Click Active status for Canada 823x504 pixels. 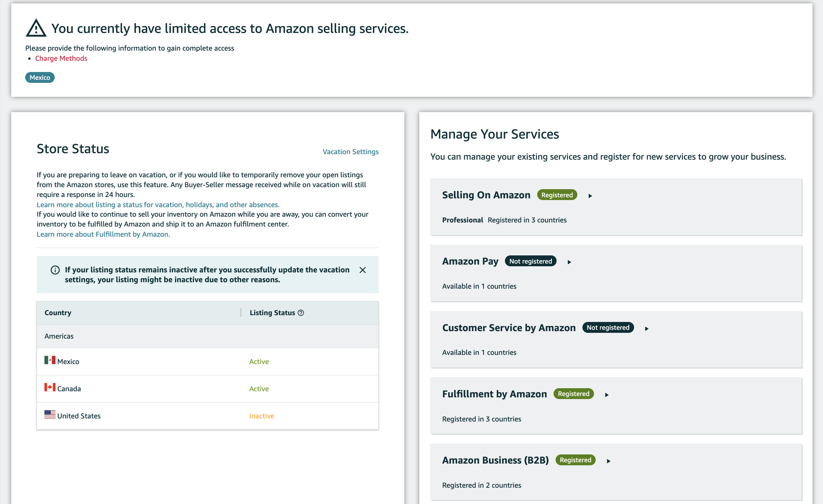tap(259, 389)
